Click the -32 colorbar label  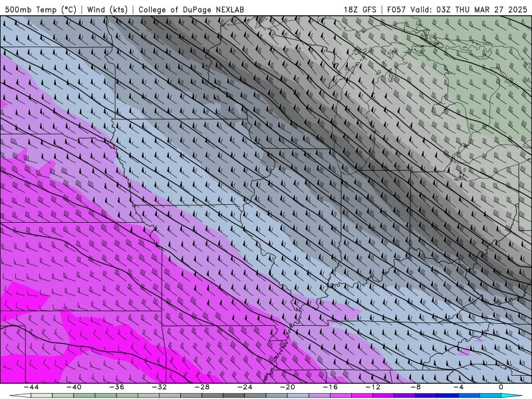click(x=159, y=387)
